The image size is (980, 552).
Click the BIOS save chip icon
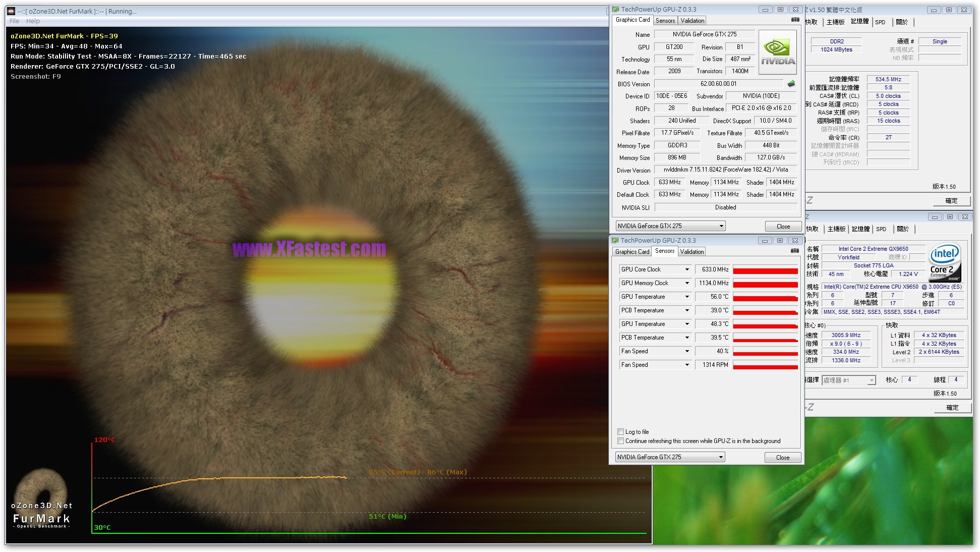coord(791,84)
